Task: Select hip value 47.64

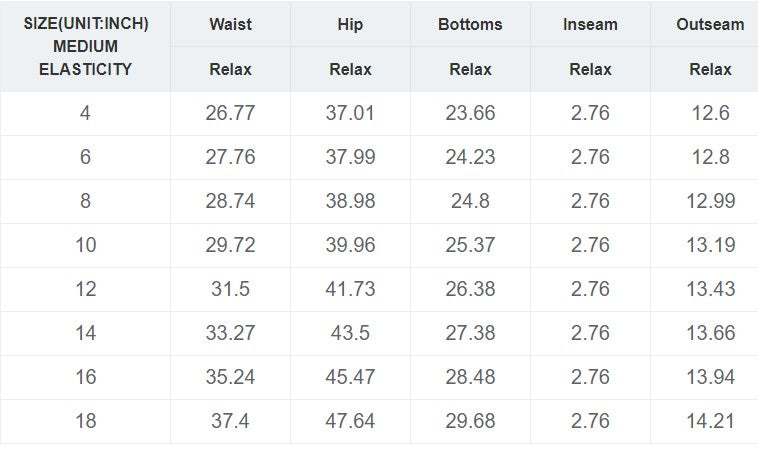Action: point(350,421)
